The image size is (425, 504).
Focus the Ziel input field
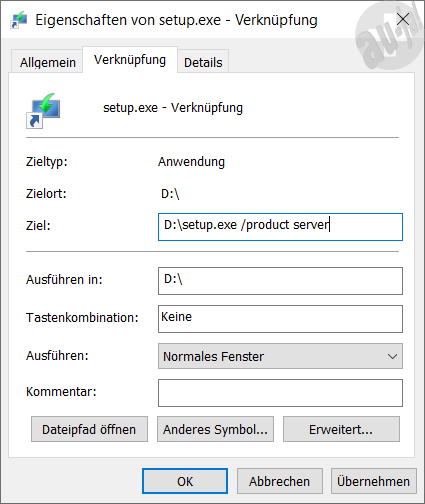[280, 227]
